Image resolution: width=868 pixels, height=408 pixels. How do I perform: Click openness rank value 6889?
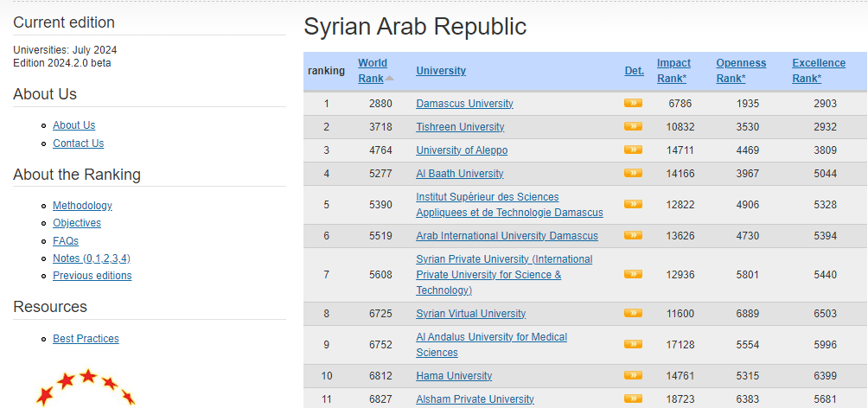tap(747, 313)
